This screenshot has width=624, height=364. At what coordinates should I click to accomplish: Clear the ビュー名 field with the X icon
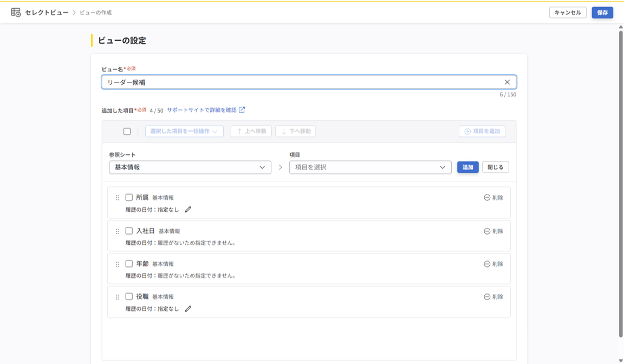pyautogui.click(x=507, y=82)
